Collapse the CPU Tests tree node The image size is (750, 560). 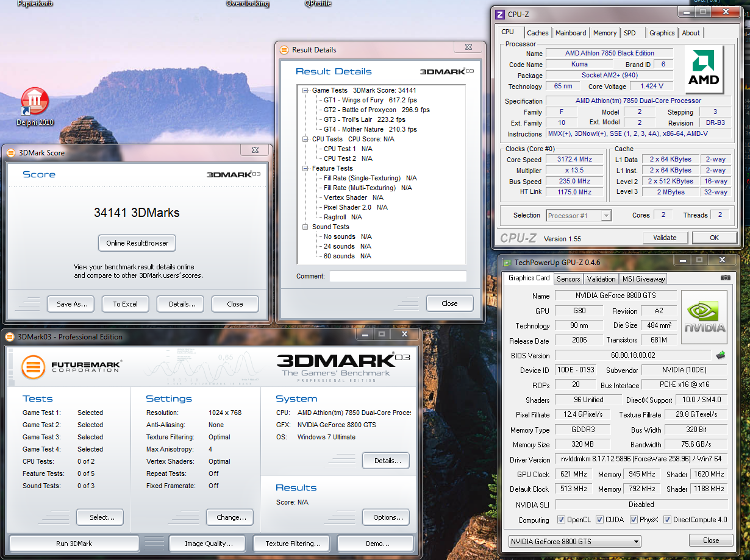click(305, 139)
